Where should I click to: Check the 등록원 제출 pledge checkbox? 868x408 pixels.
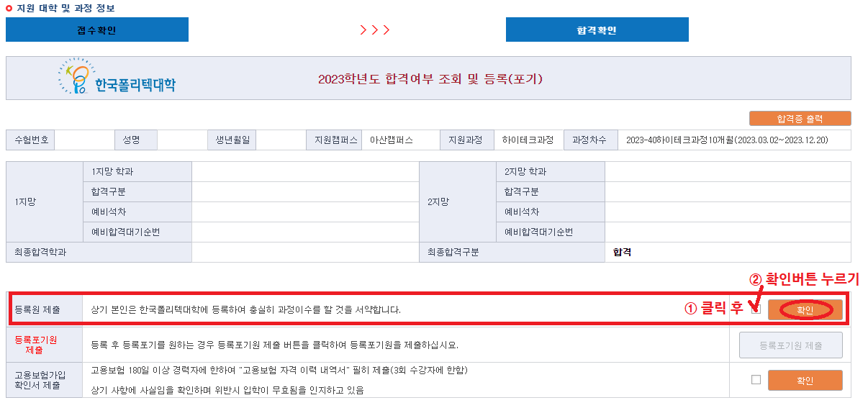click(756, 309)
